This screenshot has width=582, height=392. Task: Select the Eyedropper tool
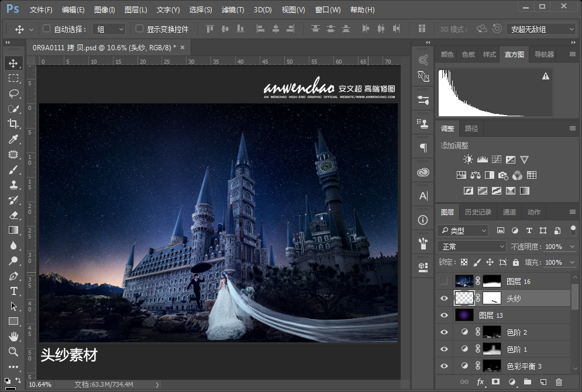tap(13, 139)
